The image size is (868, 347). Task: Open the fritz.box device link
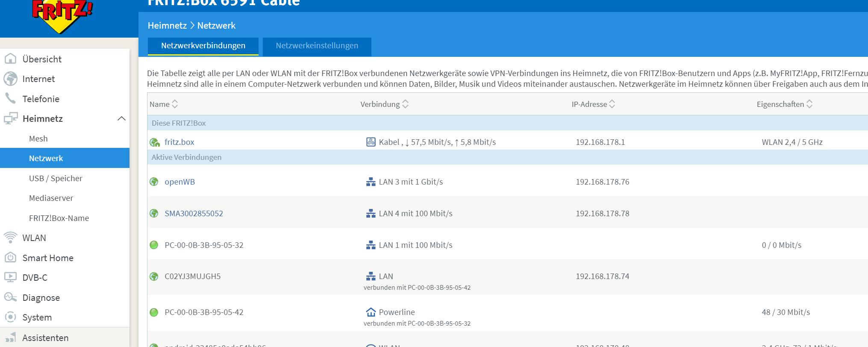179,142
